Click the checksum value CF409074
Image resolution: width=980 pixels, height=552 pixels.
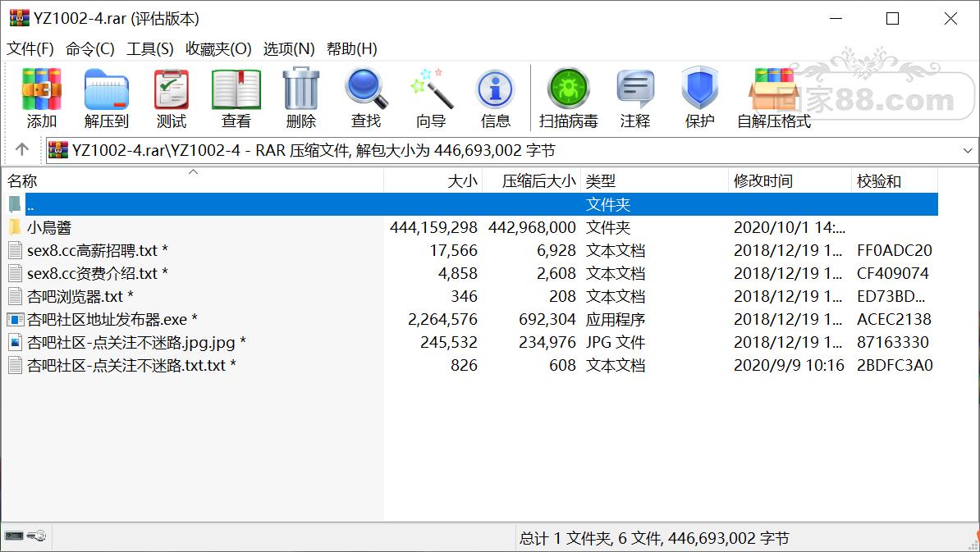892,273
